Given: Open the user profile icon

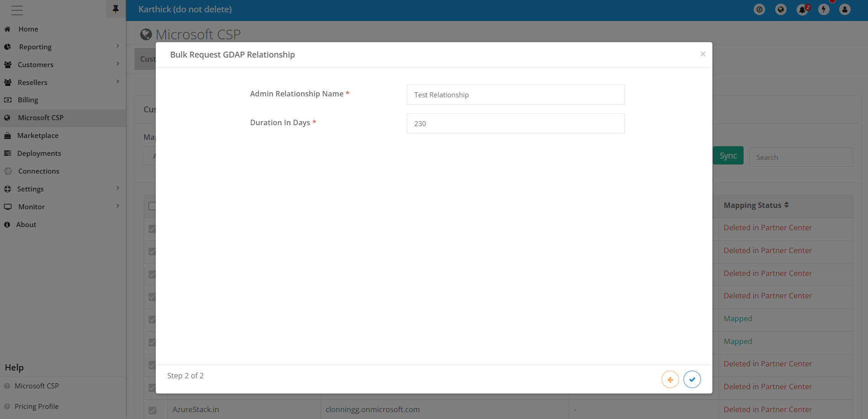Looking at the screenshot, I should [x=845, y=10].
